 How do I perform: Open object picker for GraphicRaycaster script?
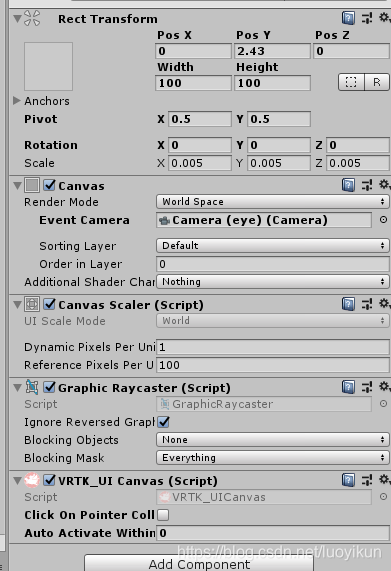pos(383,404)
